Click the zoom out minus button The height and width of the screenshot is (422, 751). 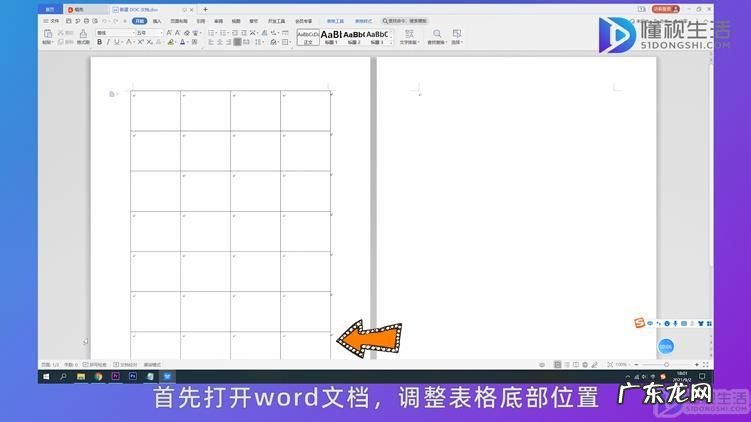[636, 365]
